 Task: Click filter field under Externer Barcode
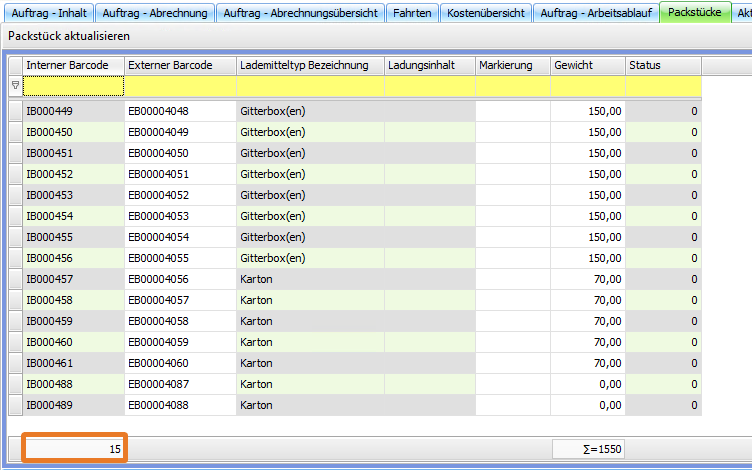point(180,87)
